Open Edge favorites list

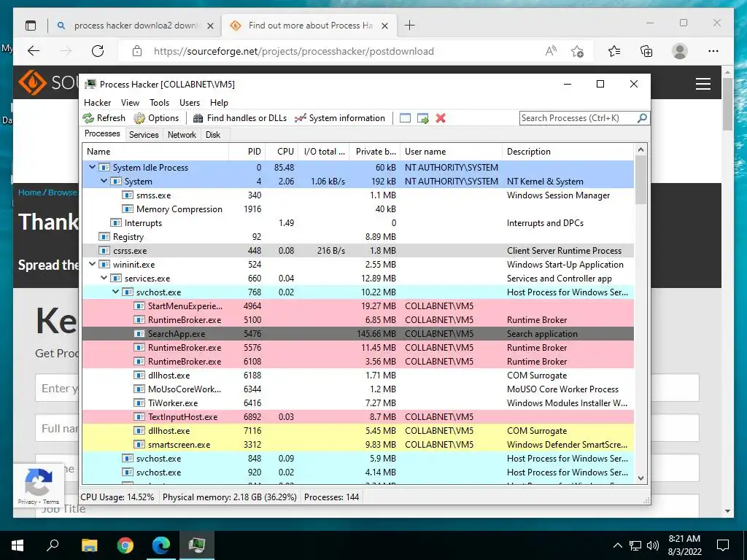coord(614,51)
